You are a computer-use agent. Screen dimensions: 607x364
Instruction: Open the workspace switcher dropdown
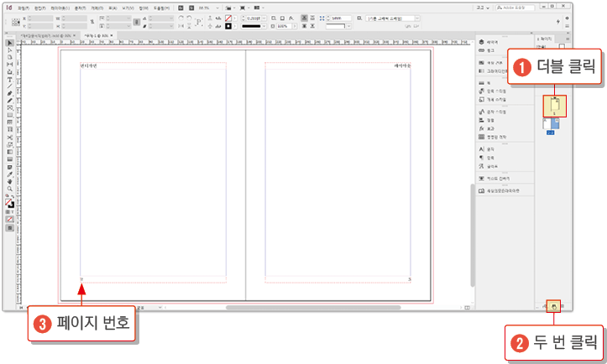pyautogui.click(x=483, y=8)
